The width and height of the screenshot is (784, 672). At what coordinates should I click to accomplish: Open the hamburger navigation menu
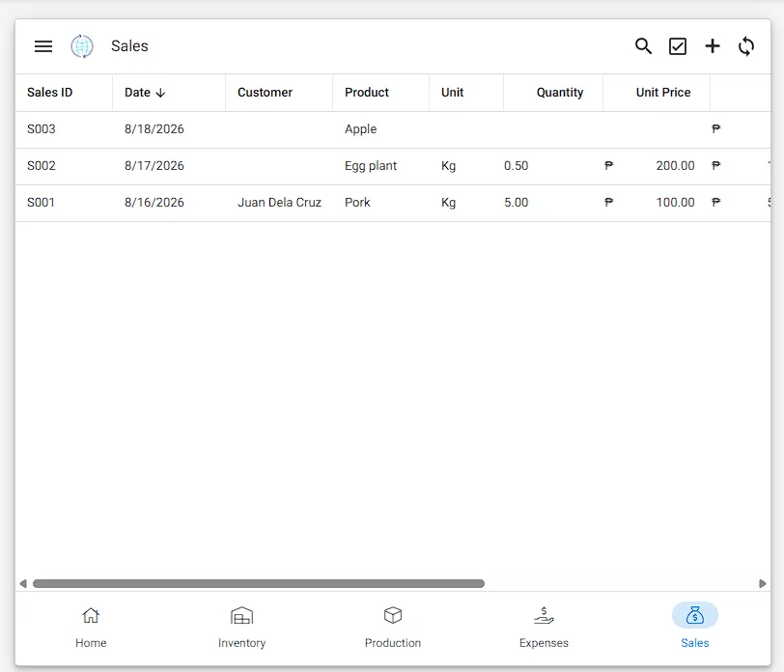[43, 46]
